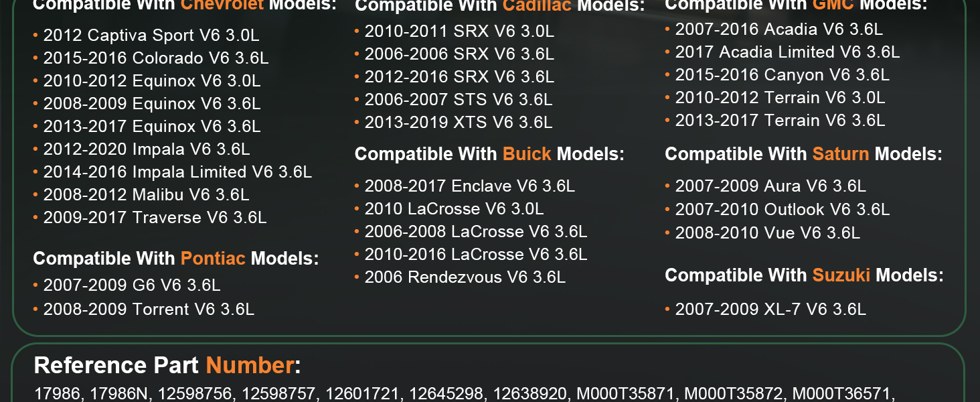The image size is (980, 402).
Task: Click the 2006 Rendezvous V6 3.6L line
Action: click(x=465, y=277)
